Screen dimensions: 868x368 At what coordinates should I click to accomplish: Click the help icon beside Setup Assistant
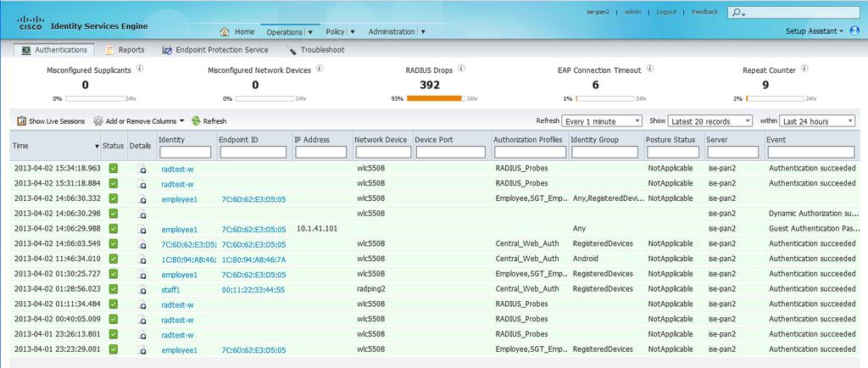854,31
